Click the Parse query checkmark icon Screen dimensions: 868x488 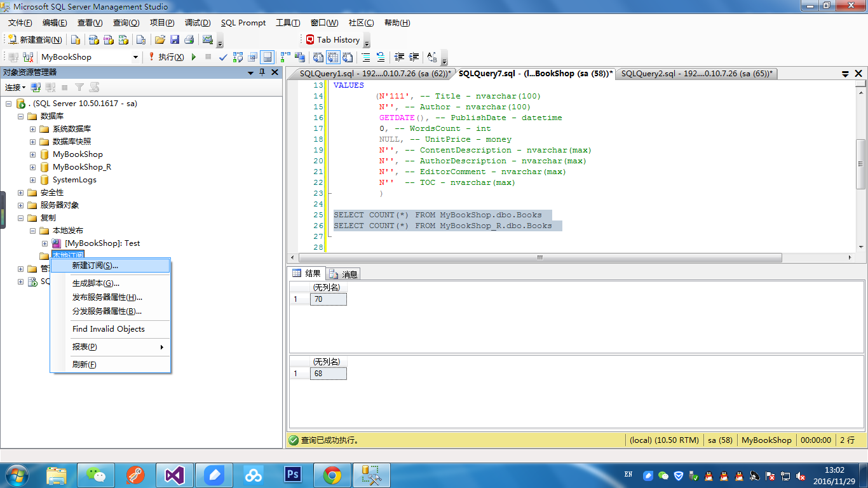(223, 57)
